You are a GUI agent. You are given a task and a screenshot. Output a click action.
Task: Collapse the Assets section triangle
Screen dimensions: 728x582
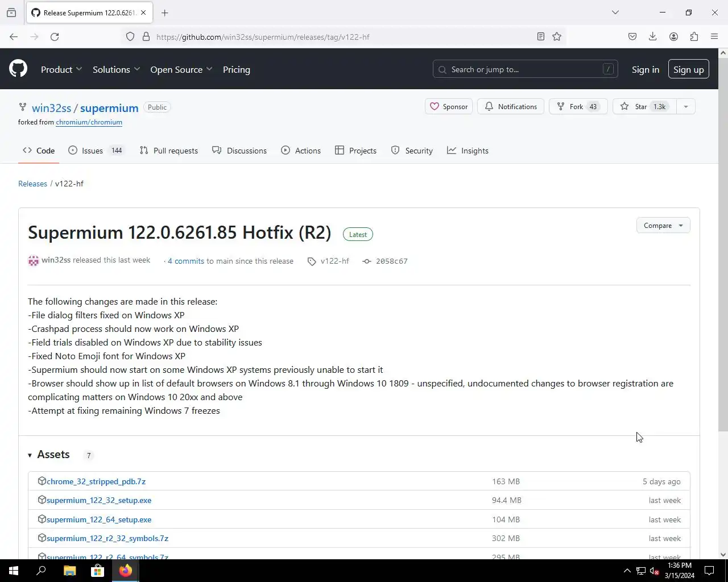(30, 455)
